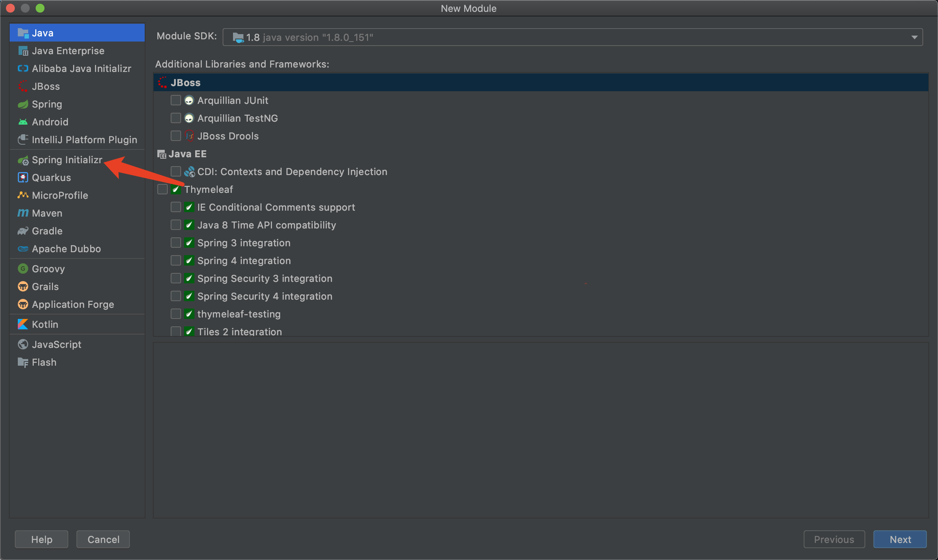Click the Gradle elephant icon

(23, 231)
